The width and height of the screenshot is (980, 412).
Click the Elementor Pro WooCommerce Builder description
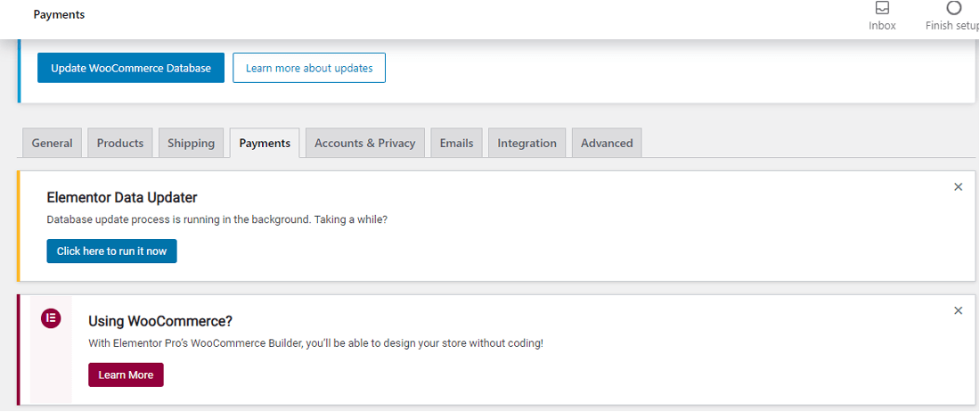tap(315, 344)
